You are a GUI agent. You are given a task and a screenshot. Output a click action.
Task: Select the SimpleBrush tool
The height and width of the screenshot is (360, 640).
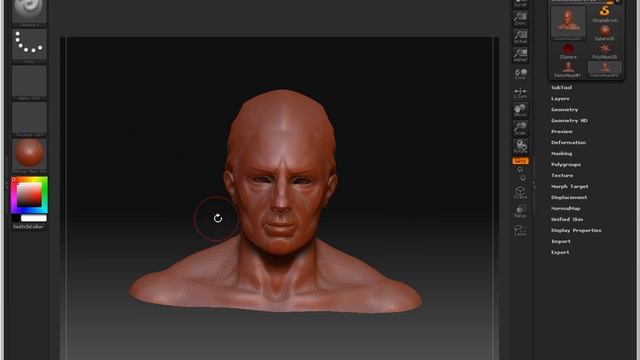point(605,14)
